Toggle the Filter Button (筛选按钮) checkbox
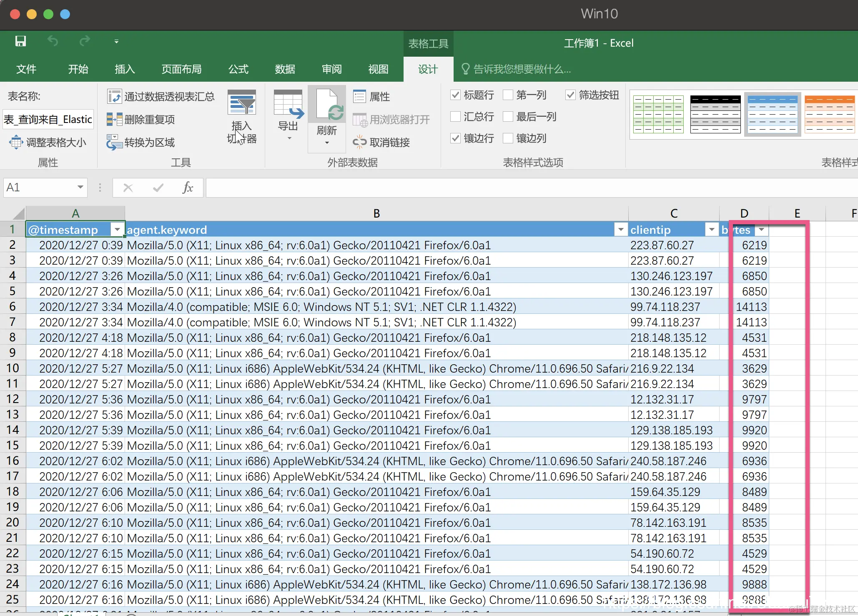The width and height of the screenshot is (858, 616). coord(570,95)
